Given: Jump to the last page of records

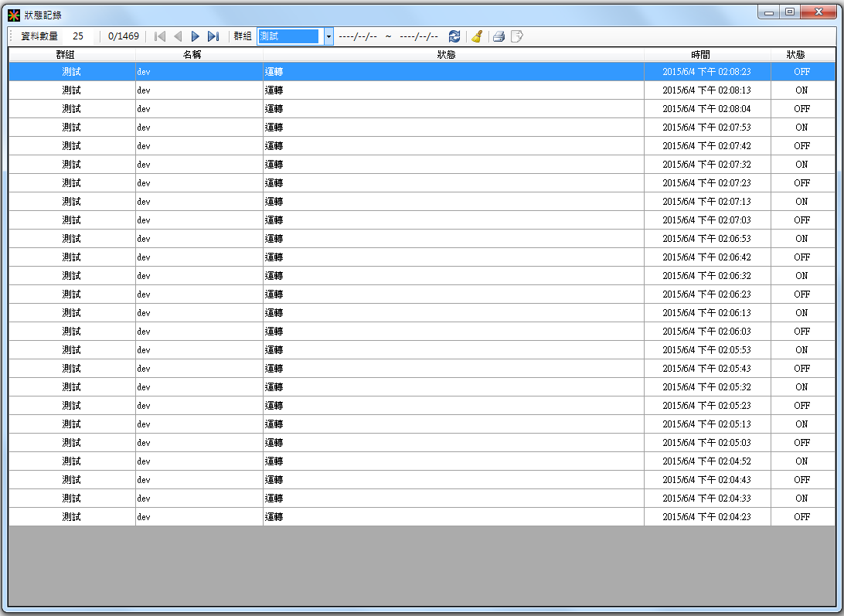Looking at the screenshot, I should (x=213, y=36).
